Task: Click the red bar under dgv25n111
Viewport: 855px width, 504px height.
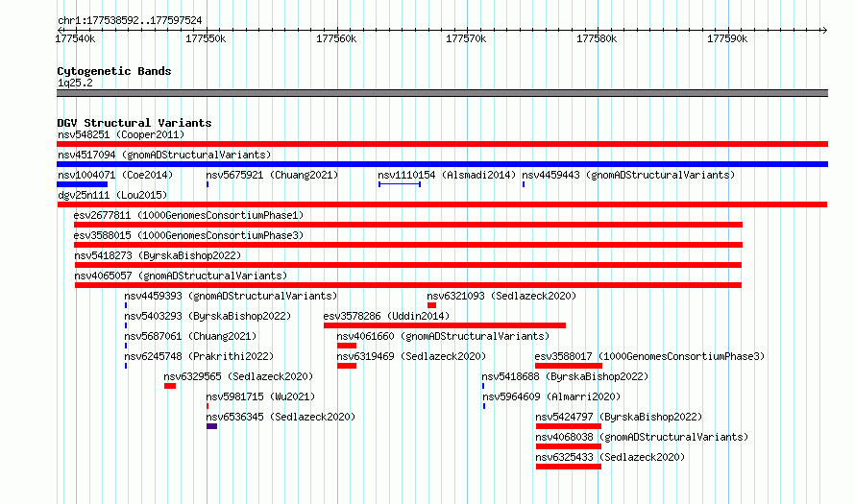Action: pyautogui.click(x=442, y=204)
